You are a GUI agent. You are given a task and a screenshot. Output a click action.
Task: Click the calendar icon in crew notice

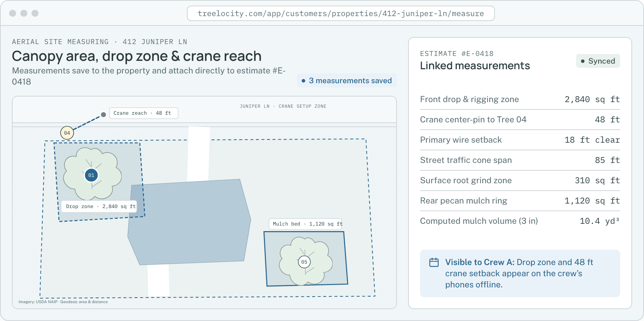tap(434, 262)
